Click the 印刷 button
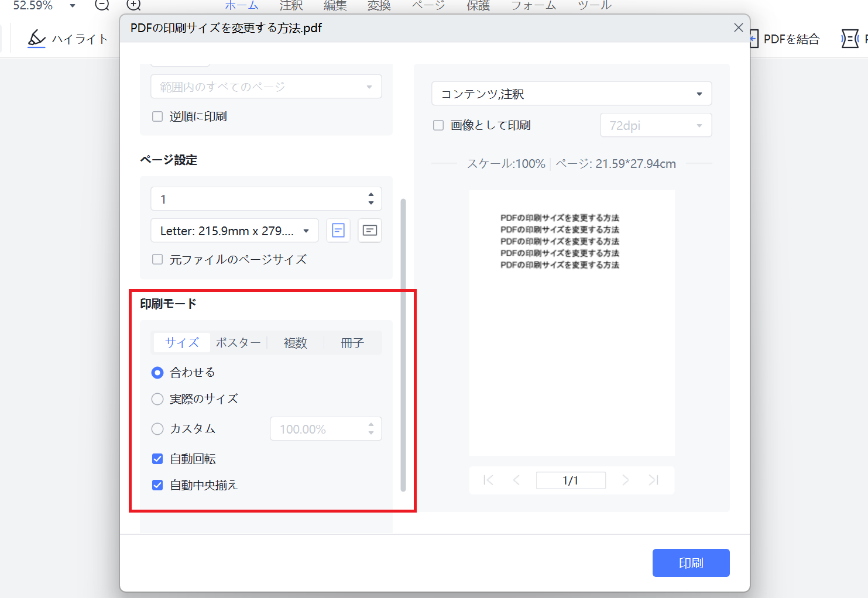Image resolution: width=868 pixels, height=598 pixels. (691, 562)
